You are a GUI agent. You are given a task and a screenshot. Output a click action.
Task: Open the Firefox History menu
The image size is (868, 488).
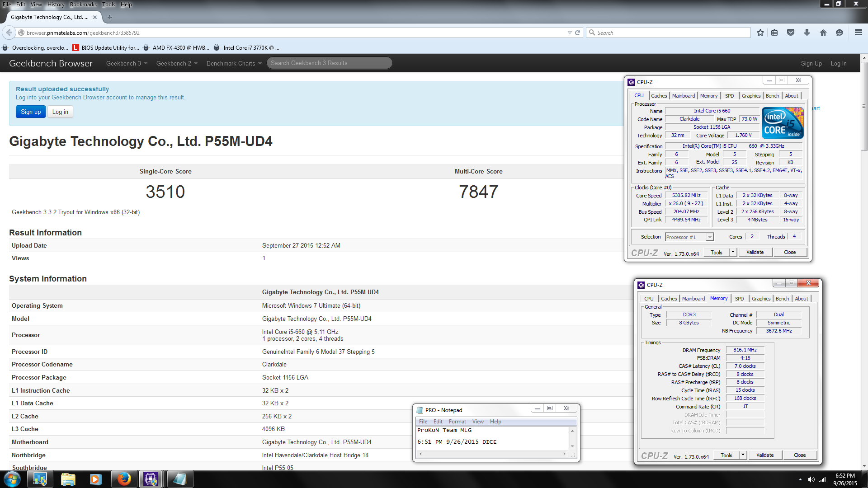(x=56, y=5)
